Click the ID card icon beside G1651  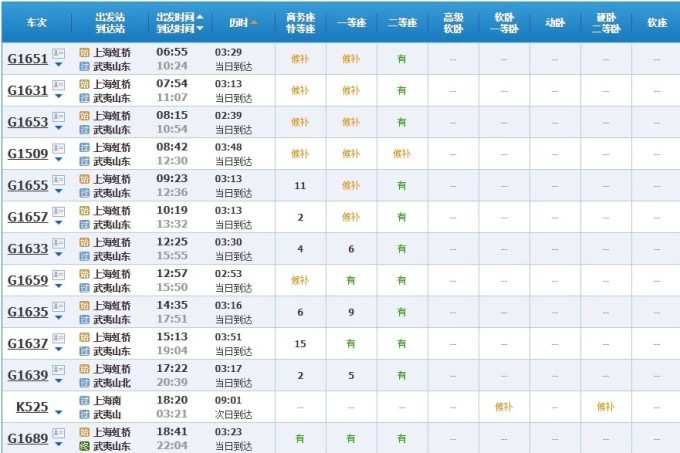click(59, 53)
